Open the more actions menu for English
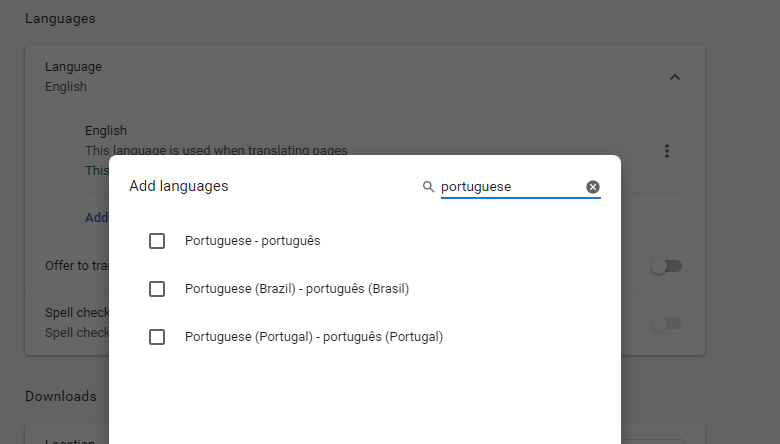 click(x=667, y=151)
